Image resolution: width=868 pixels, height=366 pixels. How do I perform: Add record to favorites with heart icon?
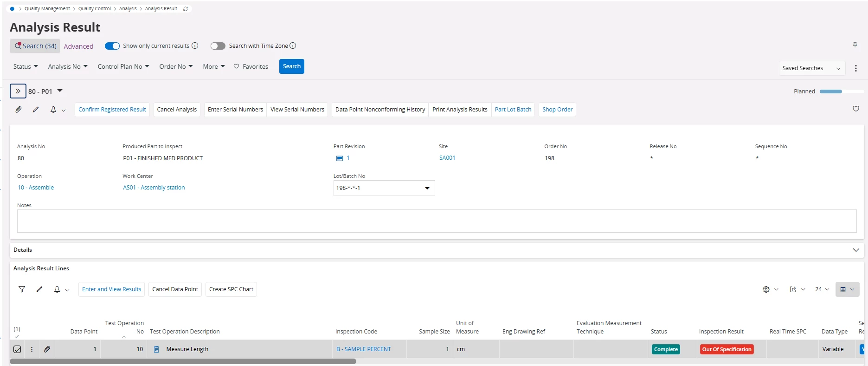point(856,109)
